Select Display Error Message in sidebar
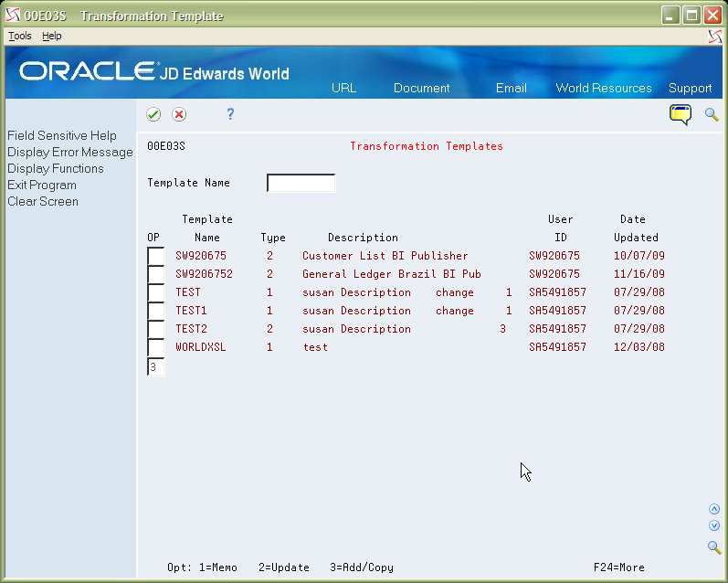This screenshot has height=583, width=728. tap(70, 153)
